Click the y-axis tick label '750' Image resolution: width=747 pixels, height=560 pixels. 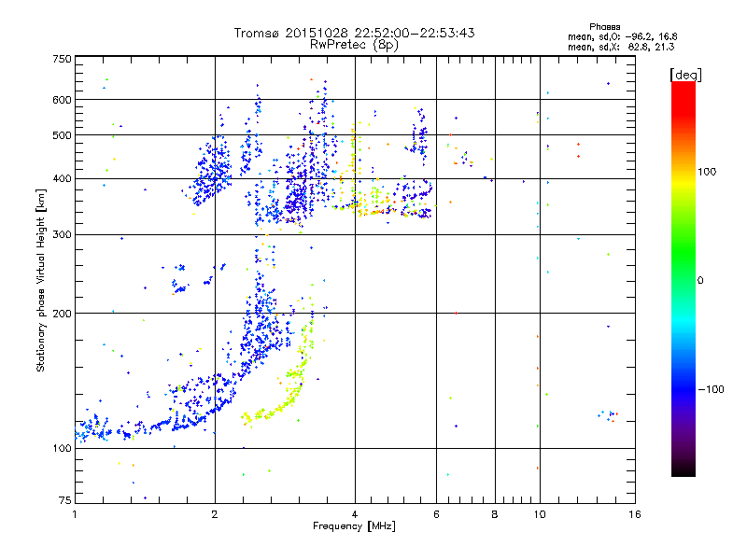pyautogui.click(x=62, y=59)
